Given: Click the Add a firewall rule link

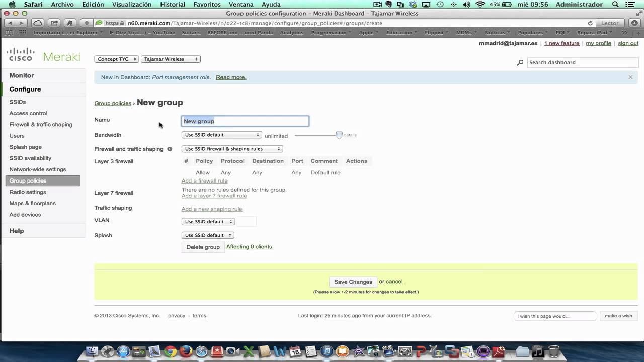Looking at the screenshot, I should (x=205, y=181).
